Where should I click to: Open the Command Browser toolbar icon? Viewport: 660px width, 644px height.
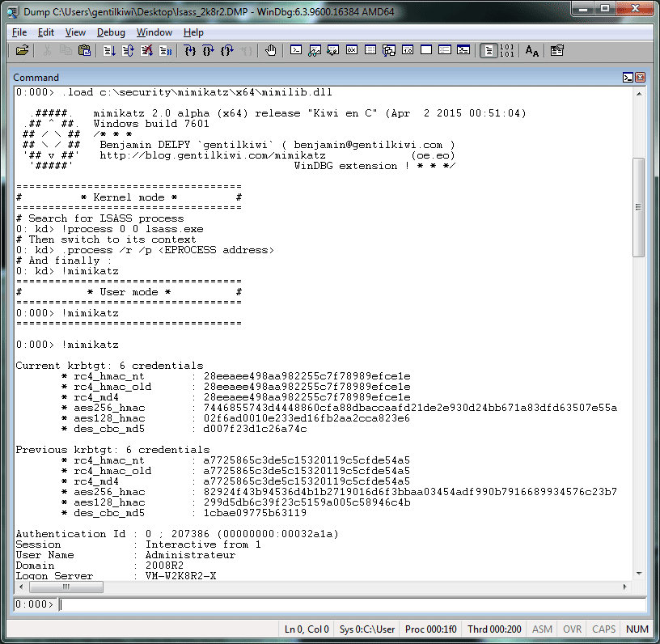pos(463,50)
